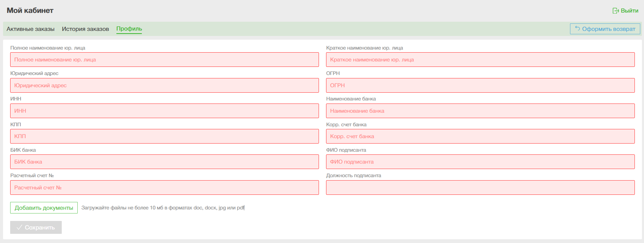The height and width of the screenshot is (243, 644).
Task: Click the label БИК банка above its field
Action: [23, 150]
